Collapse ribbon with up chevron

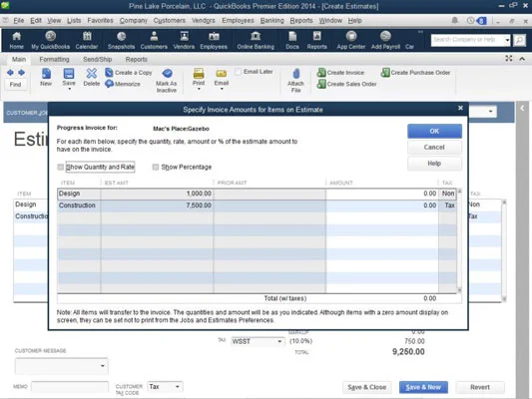[x=522, y=59]
